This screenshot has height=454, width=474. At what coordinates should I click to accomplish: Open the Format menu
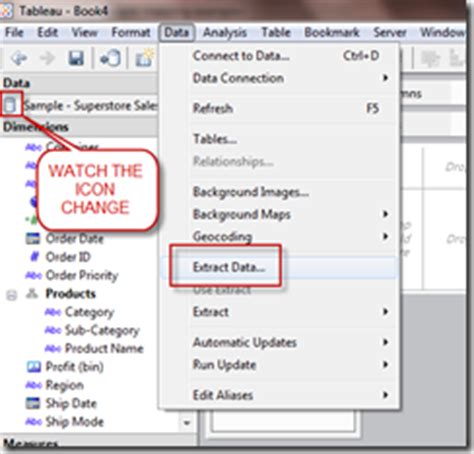[x=131, y=32]
